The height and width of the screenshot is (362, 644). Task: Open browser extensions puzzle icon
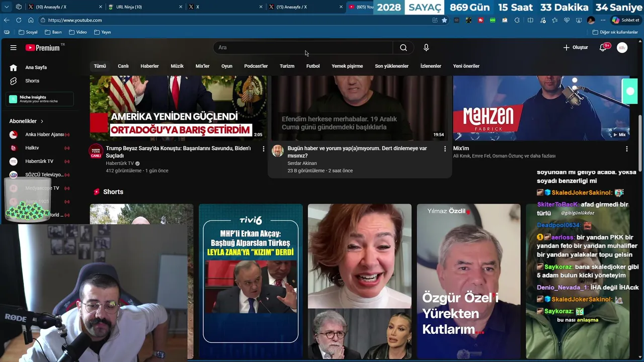click(x=517, y=20)
